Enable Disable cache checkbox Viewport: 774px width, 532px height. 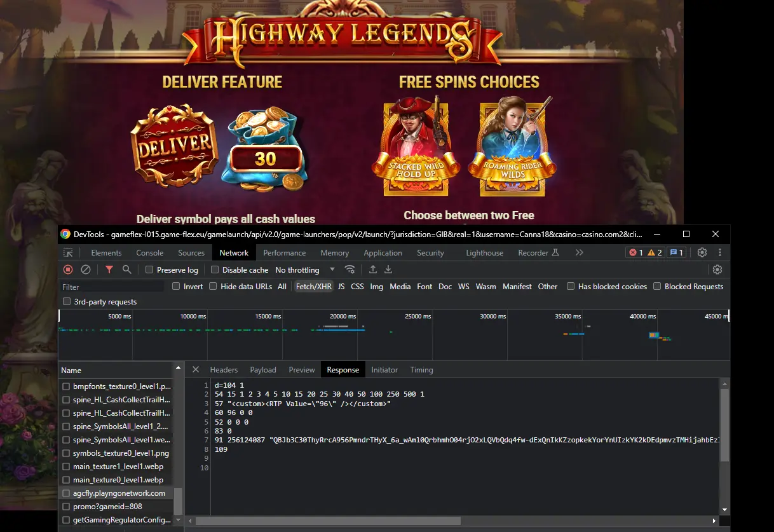coord(215,269)
